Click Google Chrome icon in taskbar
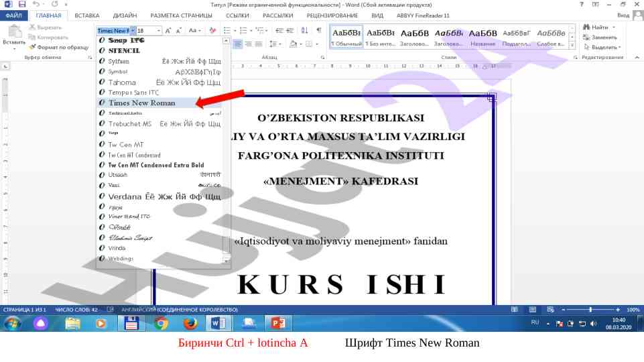644x362 pixels. click(162, 323)
